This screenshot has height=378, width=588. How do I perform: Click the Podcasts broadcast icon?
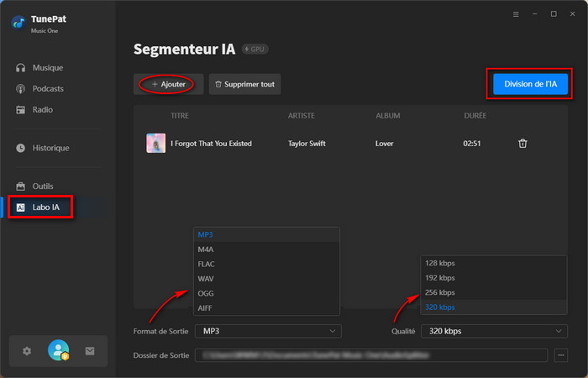tap(21, 89)
